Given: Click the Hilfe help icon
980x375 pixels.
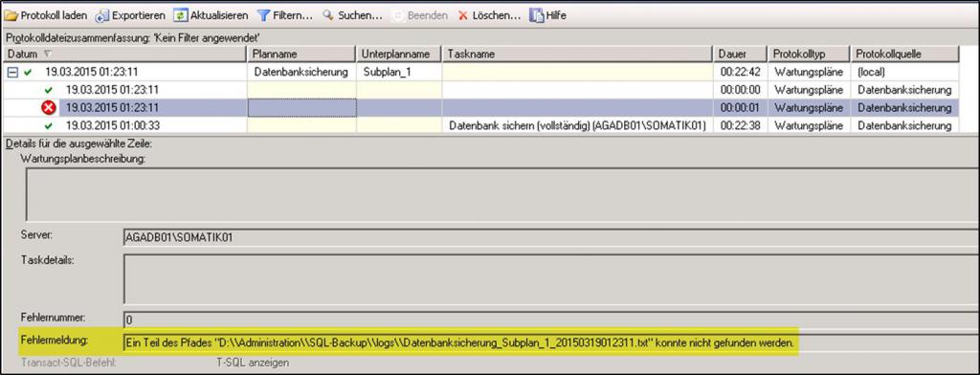Looking at the screenshot, I should (x=536, y=15).
